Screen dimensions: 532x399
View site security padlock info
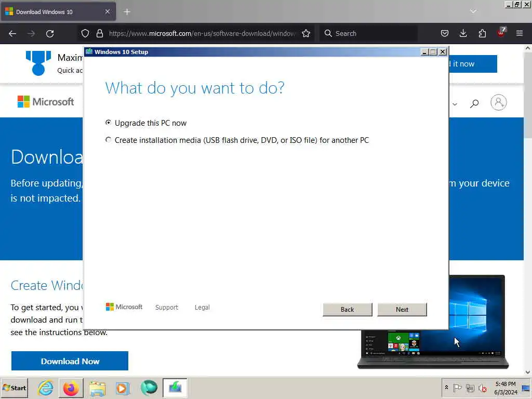pyautogui.click(x=100, y=33)
